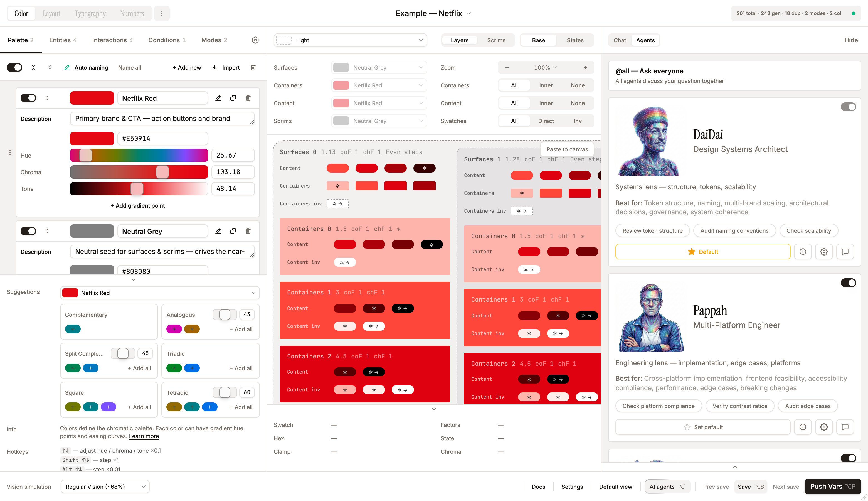
Task: Delete the Netflix Red color
Action: pyautogui.click(x=248, y=98)
